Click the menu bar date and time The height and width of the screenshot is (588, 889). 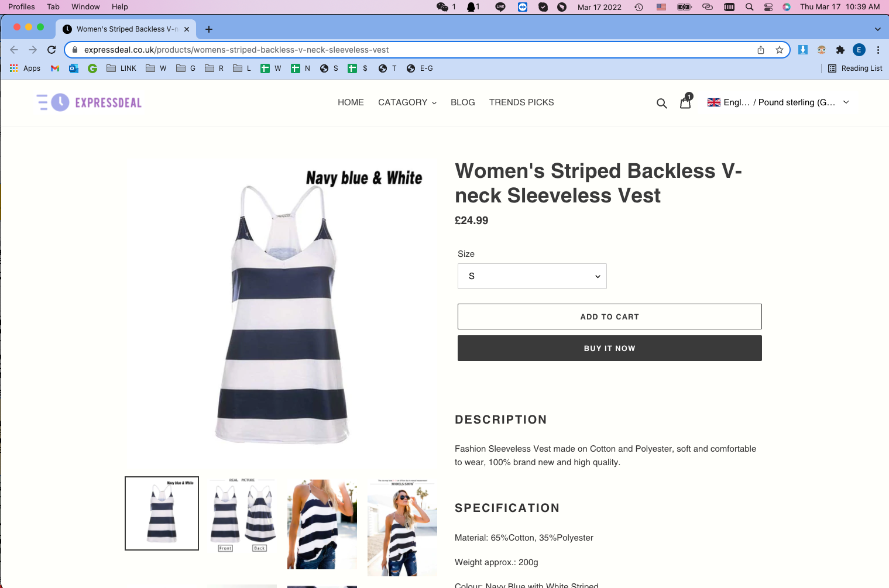pyautogui.click(x=840, y=7)
